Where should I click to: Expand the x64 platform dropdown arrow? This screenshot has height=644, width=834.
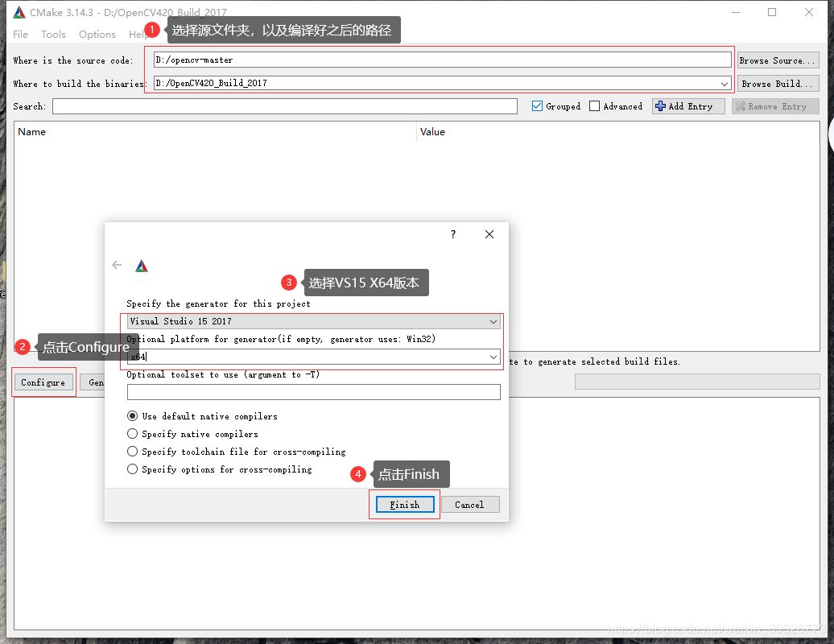point(493,357)
